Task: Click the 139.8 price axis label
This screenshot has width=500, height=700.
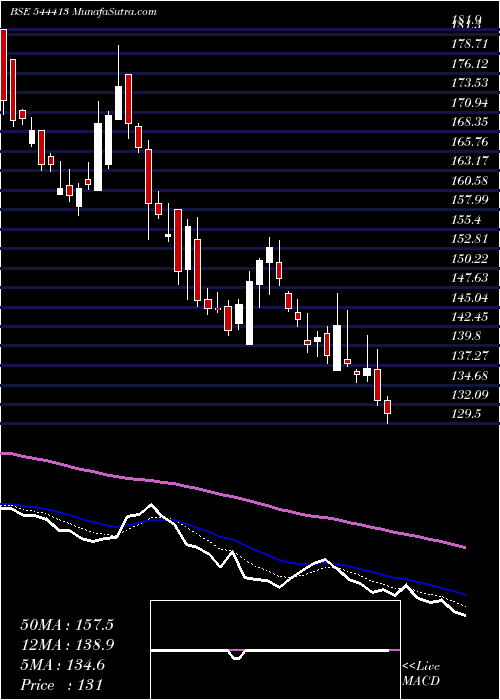Action: click(x=466, y=336)
